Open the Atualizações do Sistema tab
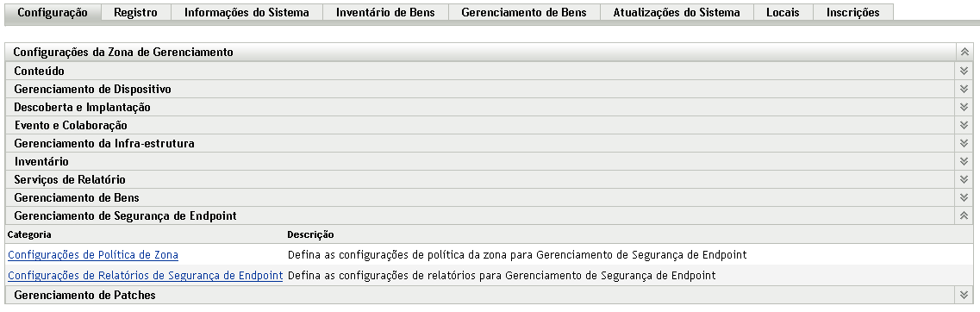The width and height of the screenshot is (980, 312). pos(677,13)
